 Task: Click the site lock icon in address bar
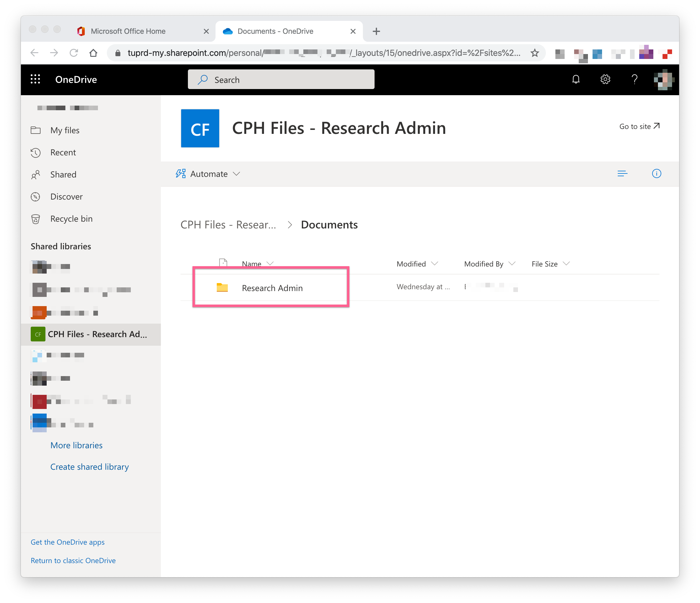118,53
